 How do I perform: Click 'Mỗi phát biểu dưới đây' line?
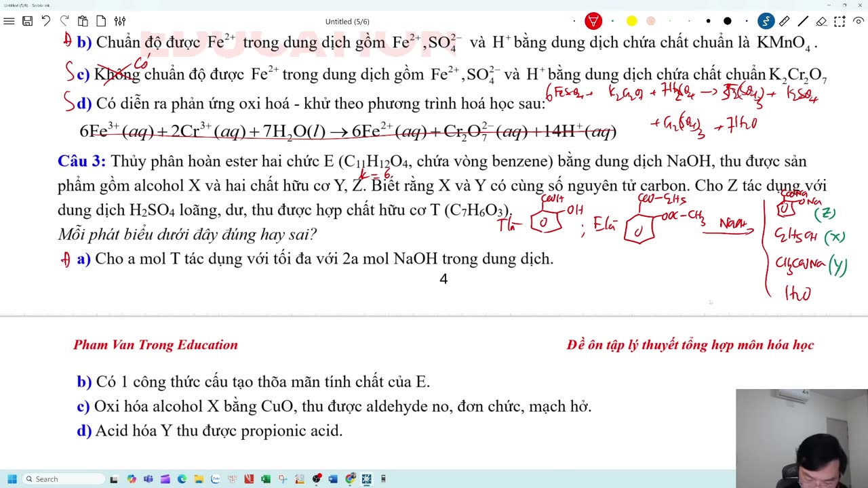187,235
